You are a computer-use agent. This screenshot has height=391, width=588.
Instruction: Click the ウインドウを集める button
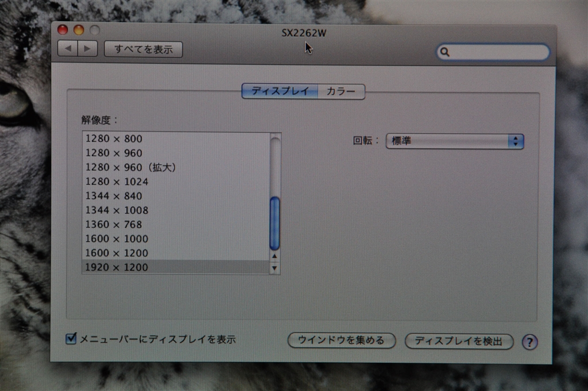point(342,340)
